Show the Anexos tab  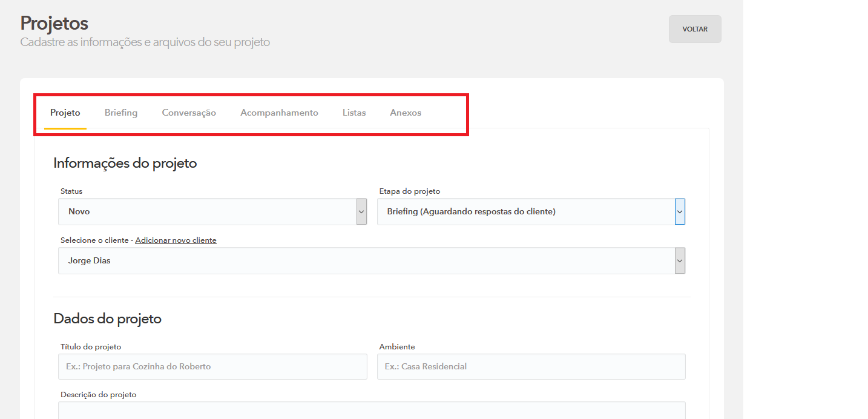point(406,113)
